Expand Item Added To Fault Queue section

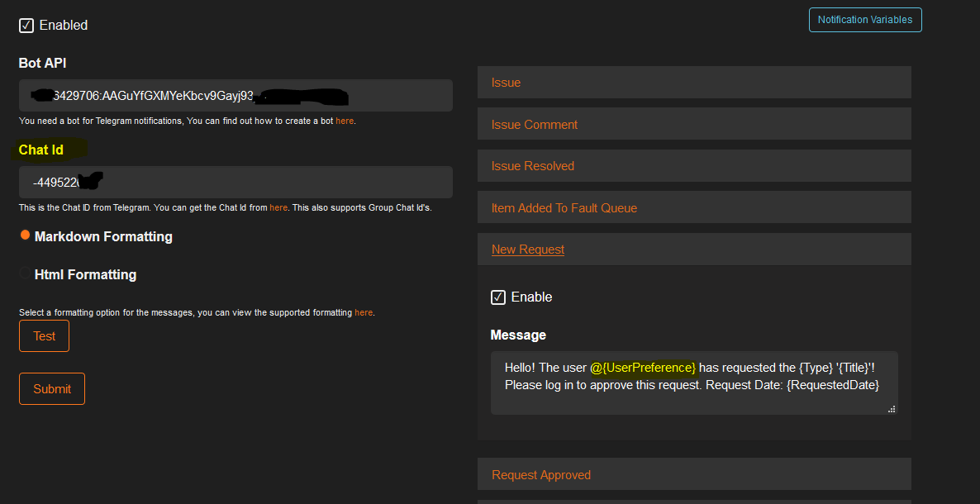[694, 207]
